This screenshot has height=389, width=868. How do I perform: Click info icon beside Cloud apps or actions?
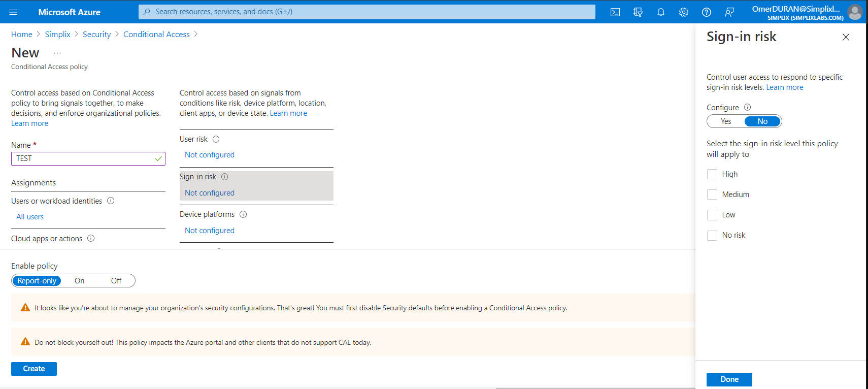[x=91, y=238]
